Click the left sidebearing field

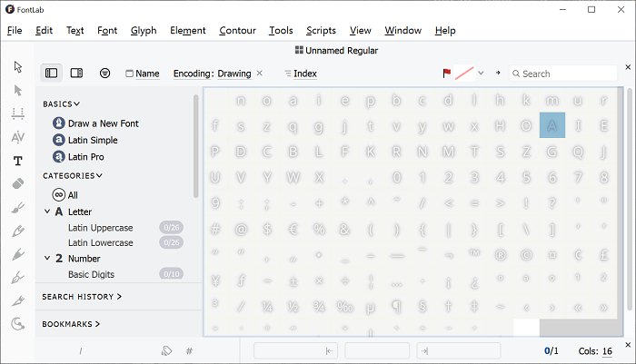[x=294, y=350]
